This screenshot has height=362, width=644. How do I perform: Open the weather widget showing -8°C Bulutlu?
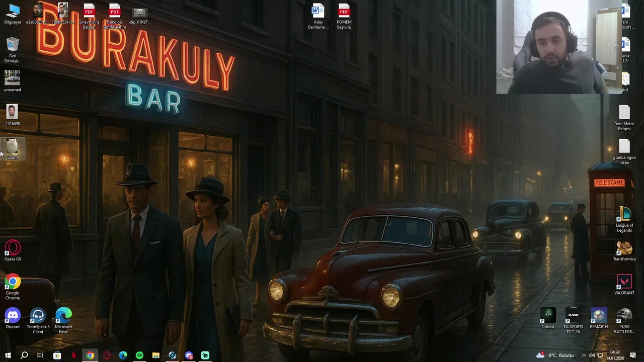click(x=555, y=355)
